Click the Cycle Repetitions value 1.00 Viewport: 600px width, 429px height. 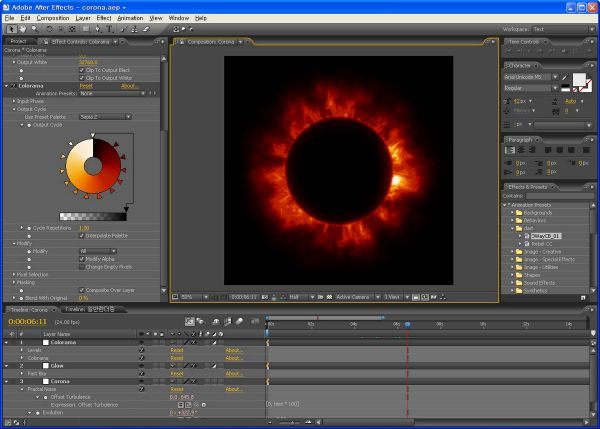(x=84, y=228)
